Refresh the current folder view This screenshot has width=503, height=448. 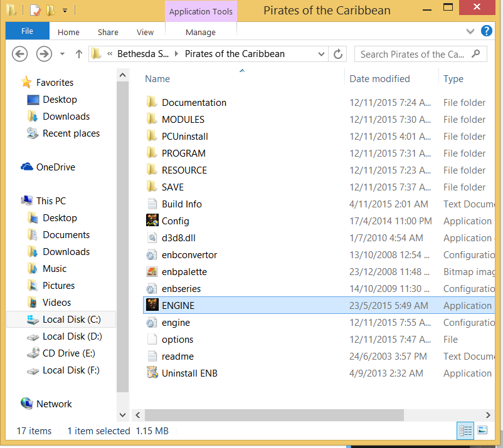tap(338, 54)
